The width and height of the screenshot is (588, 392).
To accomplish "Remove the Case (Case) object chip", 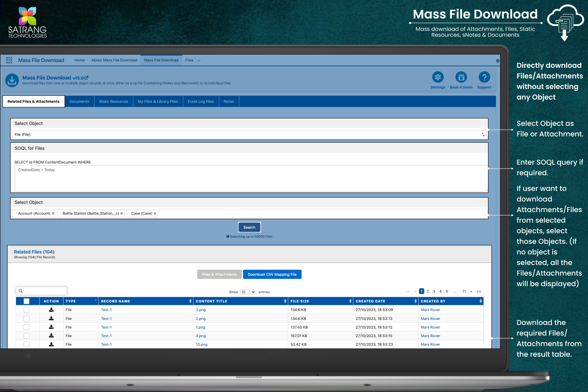I will point(155,214).
